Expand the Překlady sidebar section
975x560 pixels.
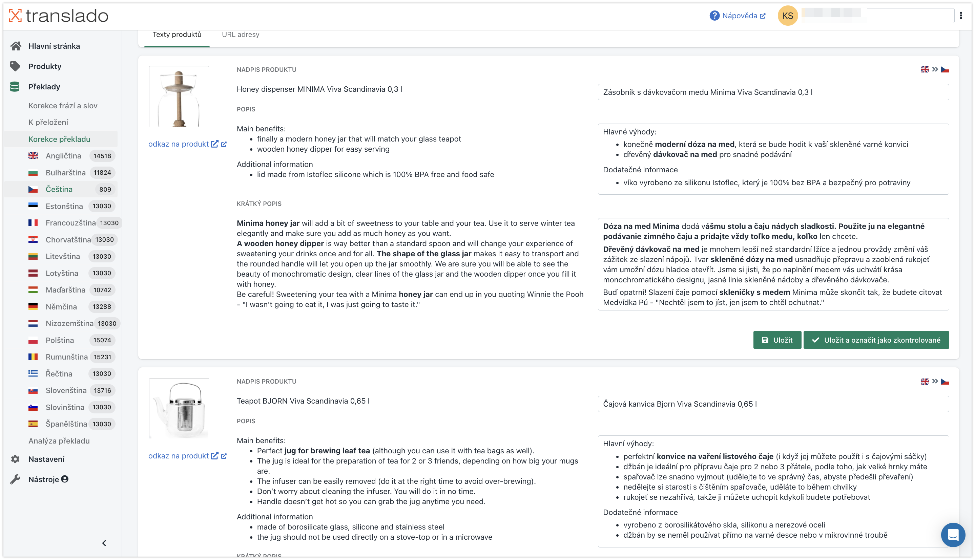(x=44, y=87)
